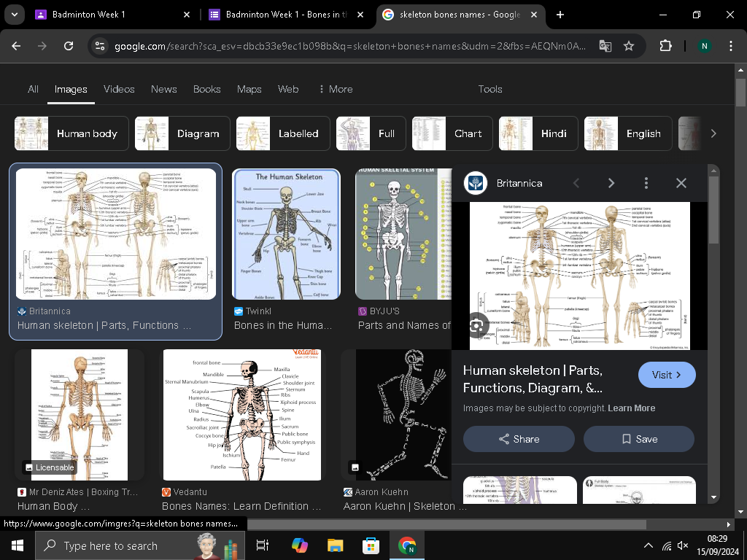Select the Images search tab
The height and width of the screenshot is (560, 747).
coord(71,89)
